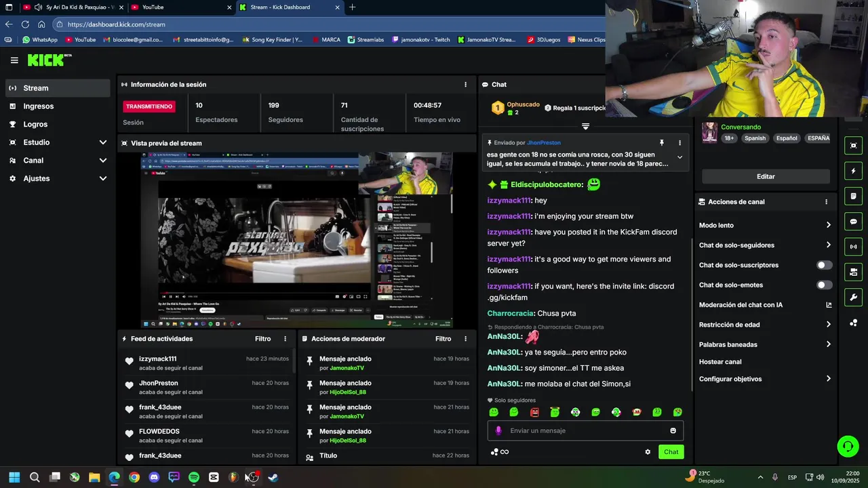This screenshot has width=868, height=488.
Task: Click Hostear canal
Action: [720, 362]
